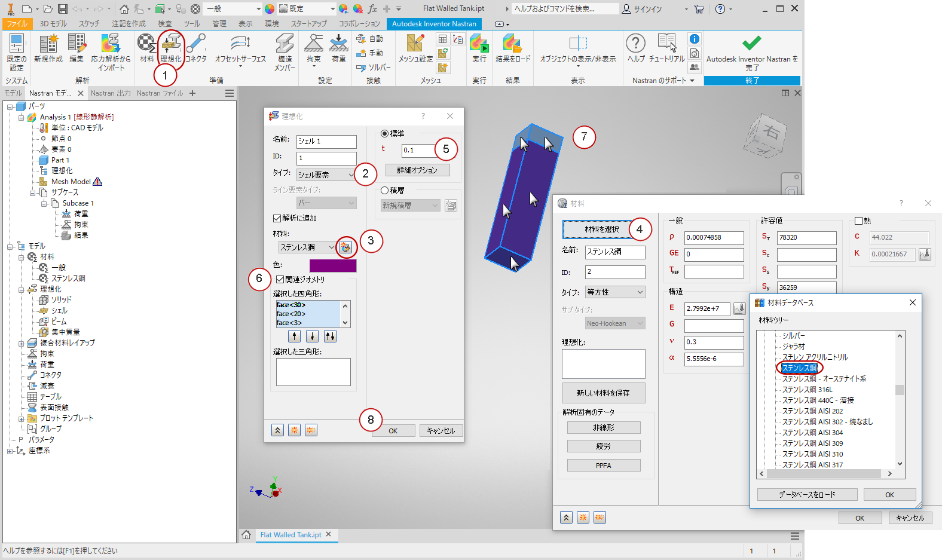Image resolution: width=942 pixels, height=560 pixels.
Task: Select the 標準 radio button
Action: (385, 133)
